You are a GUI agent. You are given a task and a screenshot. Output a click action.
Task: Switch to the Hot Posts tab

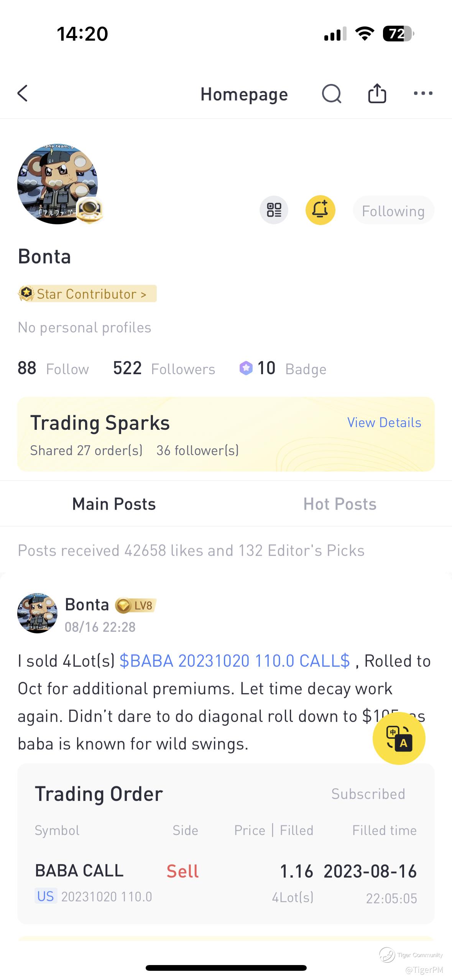(340, 504)
